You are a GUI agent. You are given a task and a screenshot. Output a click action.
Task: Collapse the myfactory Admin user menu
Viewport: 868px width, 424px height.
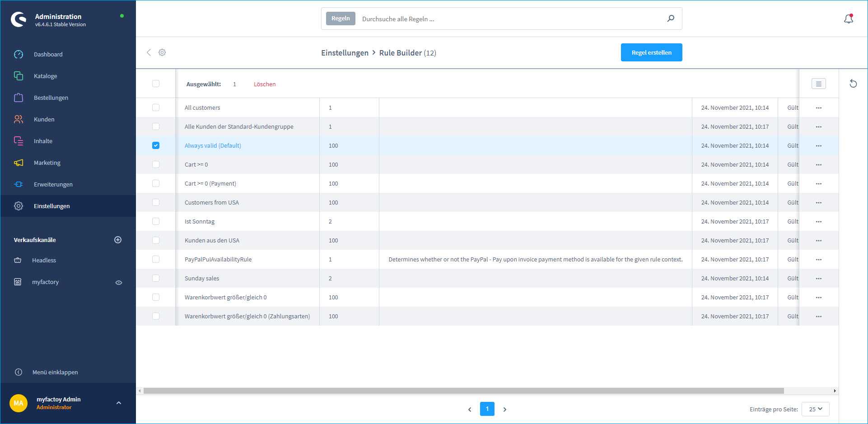point(119,403)
